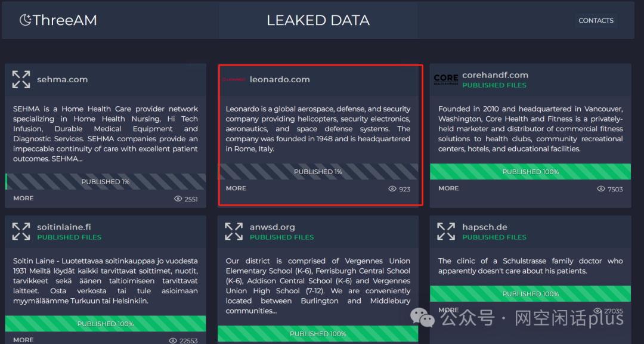Click the leonardo.com PUBLISHED 1% progress bar
Screen dimensions: 644x344
pos(318,172)
